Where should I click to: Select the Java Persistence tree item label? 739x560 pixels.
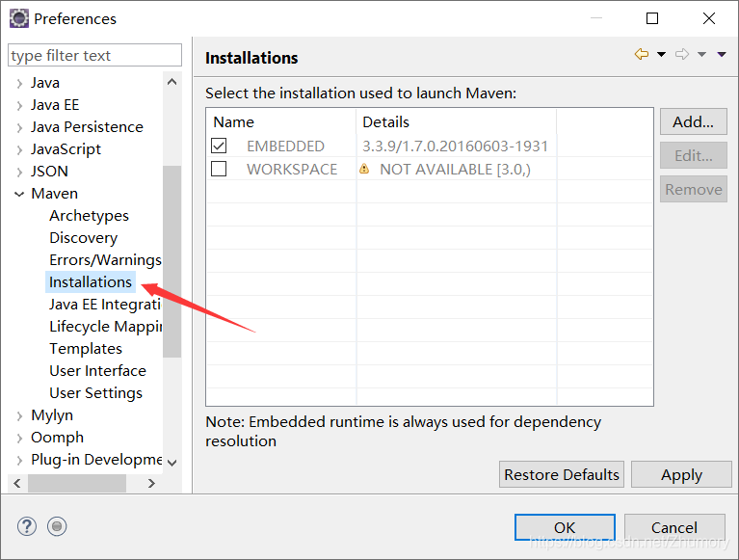[87, 127]
